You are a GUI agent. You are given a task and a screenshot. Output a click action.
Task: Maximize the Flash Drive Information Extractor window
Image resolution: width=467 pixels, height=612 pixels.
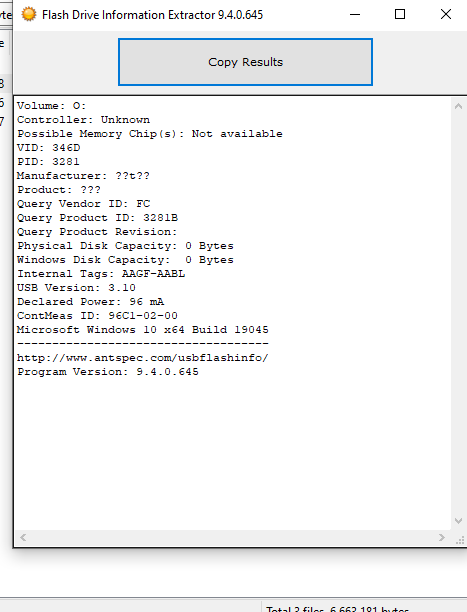pyautogui.click(x=400, y=14)
